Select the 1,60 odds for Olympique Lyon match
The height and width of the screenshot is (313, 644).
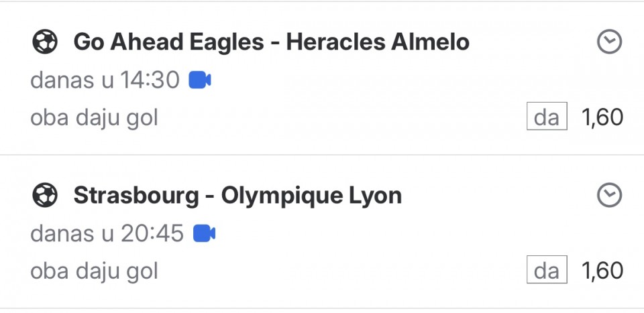(x=602, y=271)
